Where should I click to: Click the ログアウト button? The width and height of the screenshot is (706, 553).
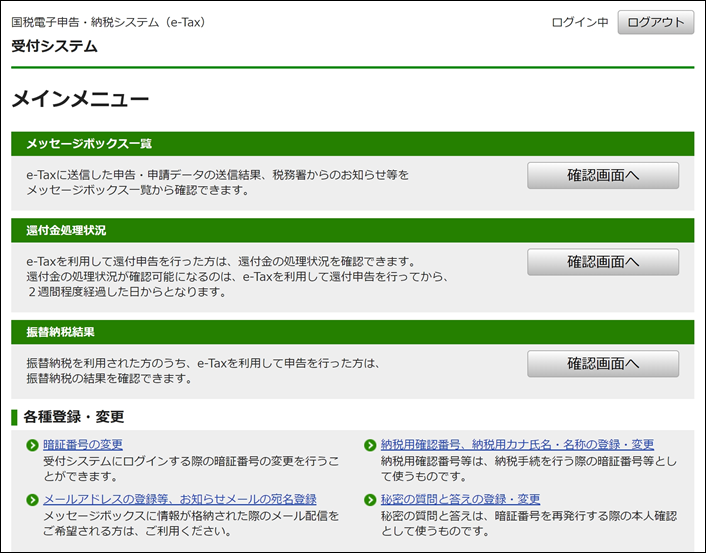[x=656, y=22]
